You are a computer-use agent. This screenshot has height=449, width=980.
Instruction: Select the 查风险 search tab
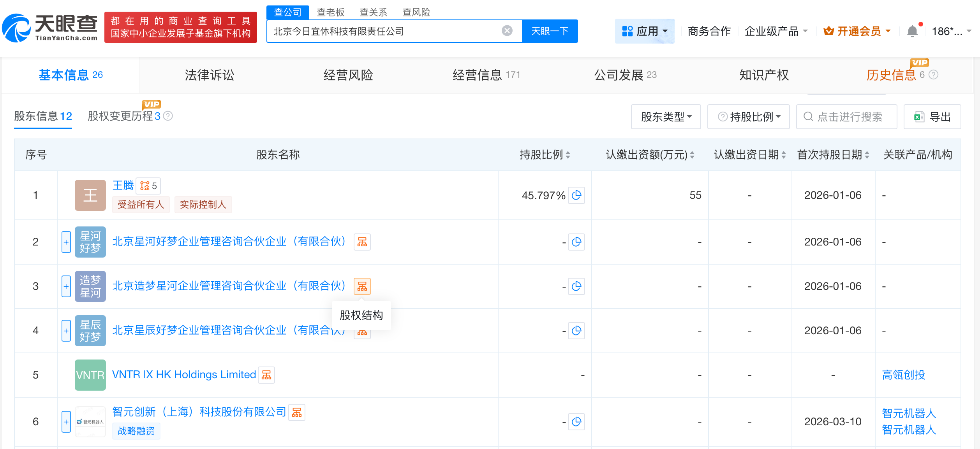coord(416,12)
